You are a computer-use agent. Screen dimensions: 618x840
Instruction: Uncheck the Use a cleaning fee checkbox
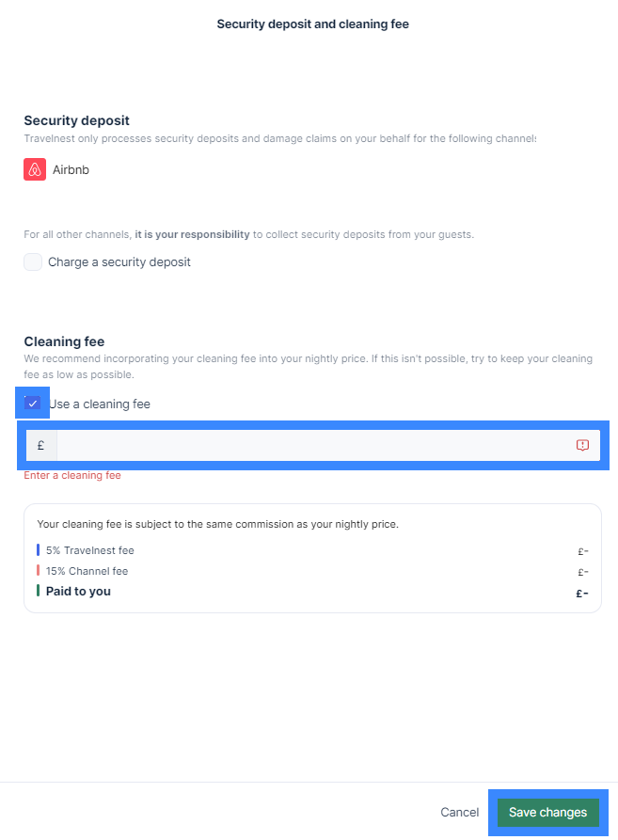[x=33, y=404]
